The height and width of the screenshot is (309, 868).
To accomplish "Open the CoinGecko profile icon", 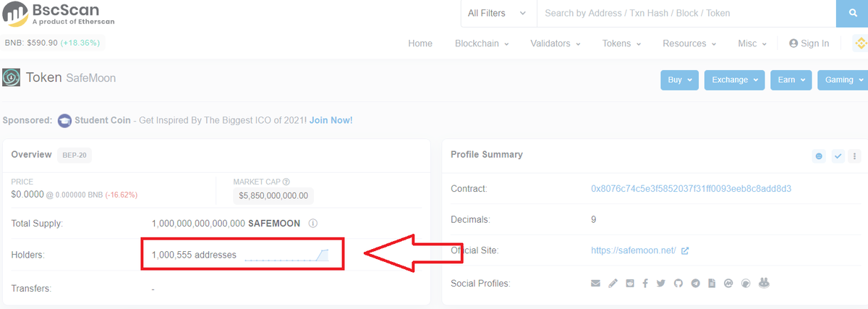I will 746,283.
